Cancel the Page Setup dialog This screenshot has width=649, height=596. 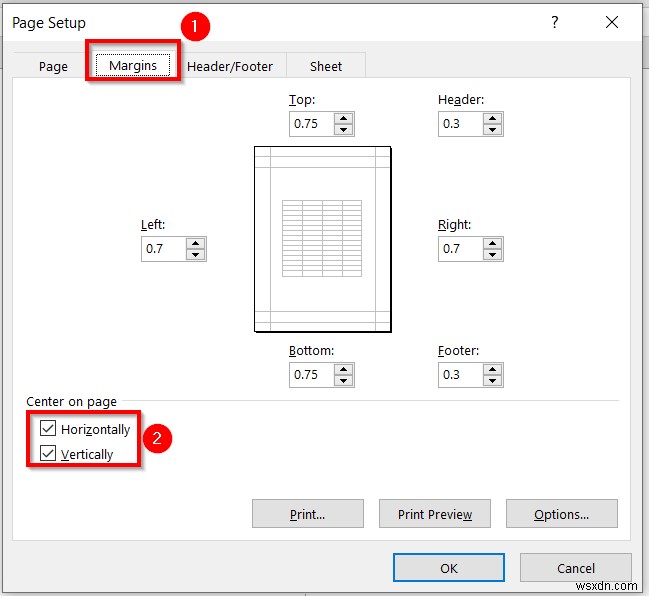point(576,567)
